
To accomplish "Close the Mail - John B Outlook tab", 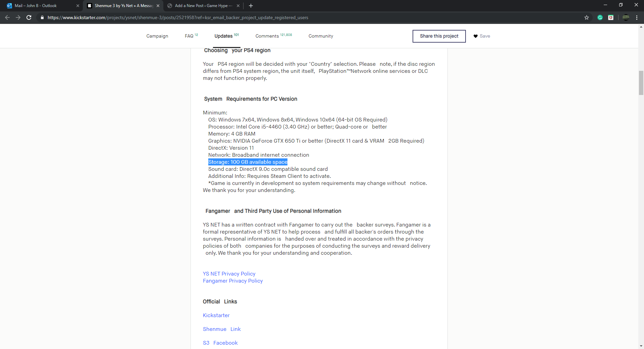I will pos(78,6).
